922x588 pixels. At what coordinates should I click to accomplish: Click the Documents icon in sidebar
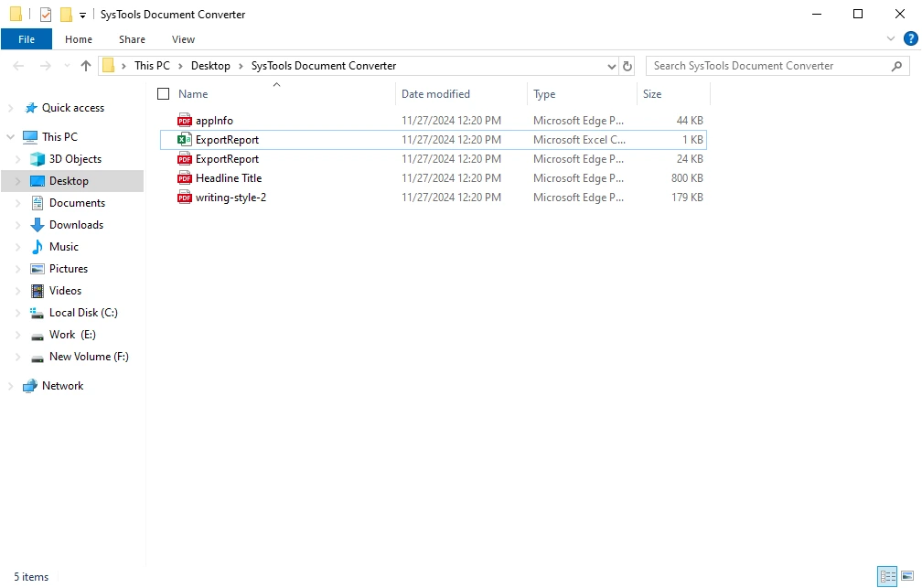(38, 203)
